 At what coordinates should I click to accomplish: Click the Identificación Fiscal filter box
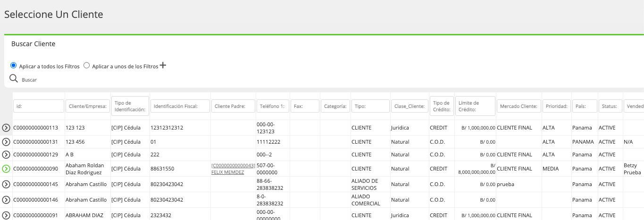pyautogui.click(x=180, y=106)
